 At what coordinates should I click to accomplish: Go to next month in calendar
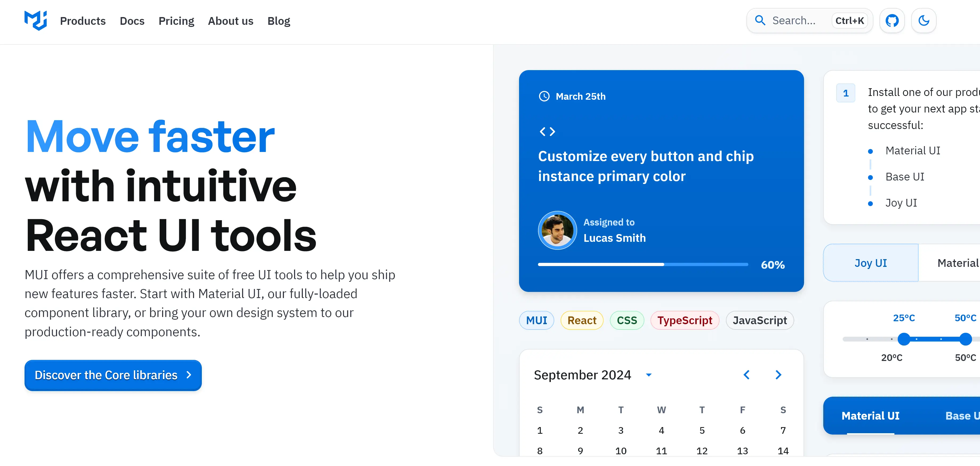778,375
